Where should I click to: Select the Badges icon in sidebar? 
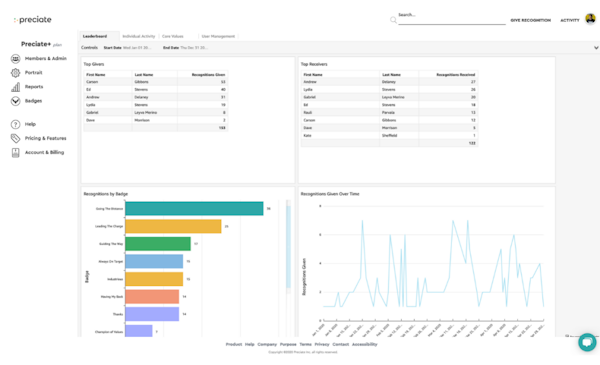[15, 101]
